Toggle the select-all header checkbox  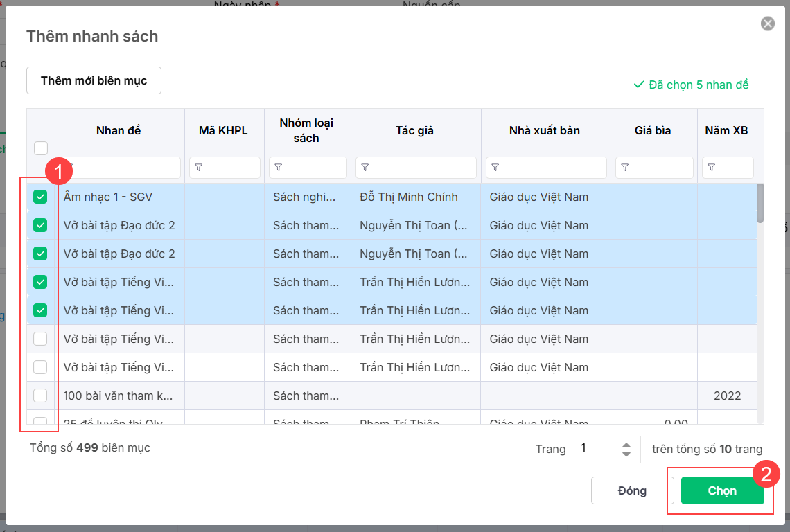pyautogui.click(x=41, y=148)
